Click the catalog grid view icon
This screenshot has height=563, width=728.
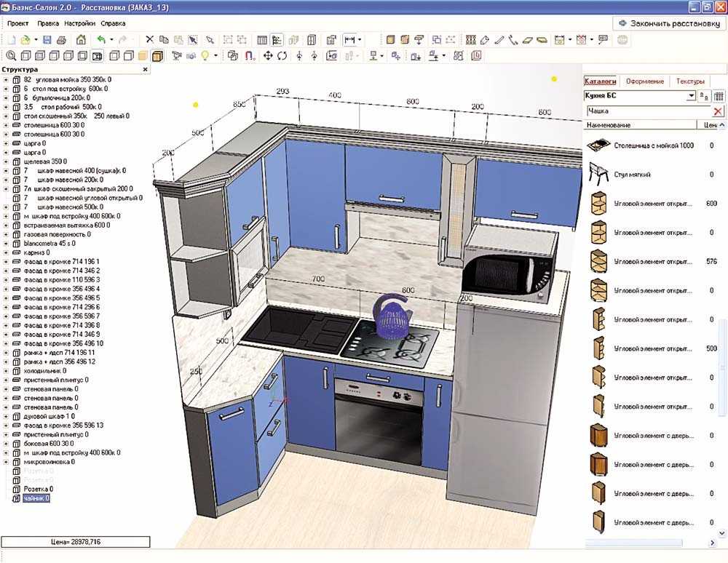719,96
